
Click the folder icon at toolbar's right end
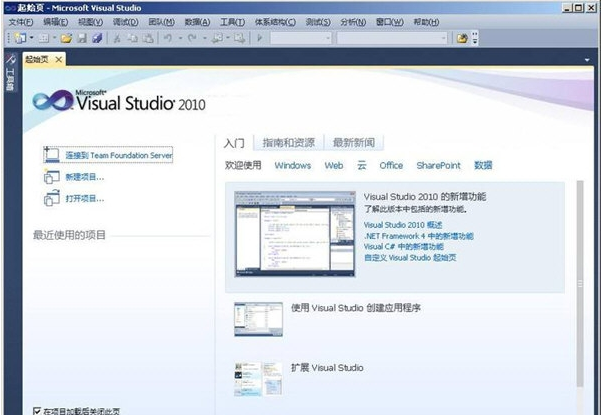pyautogui.click(x=462, y=38)
